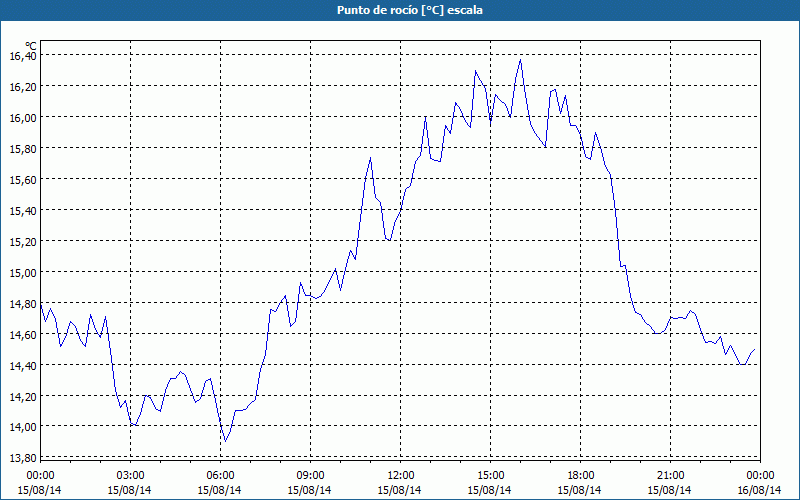800x500 pixels.
Task: Click the blue curve's highest peak near 16:00
Action: [520, 60]
